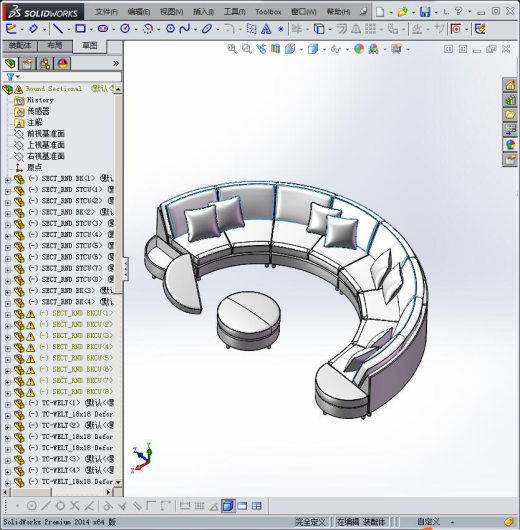Open the DisplayManager tab icon
This screenshot has width=520, height=530.
click(63, 64)
